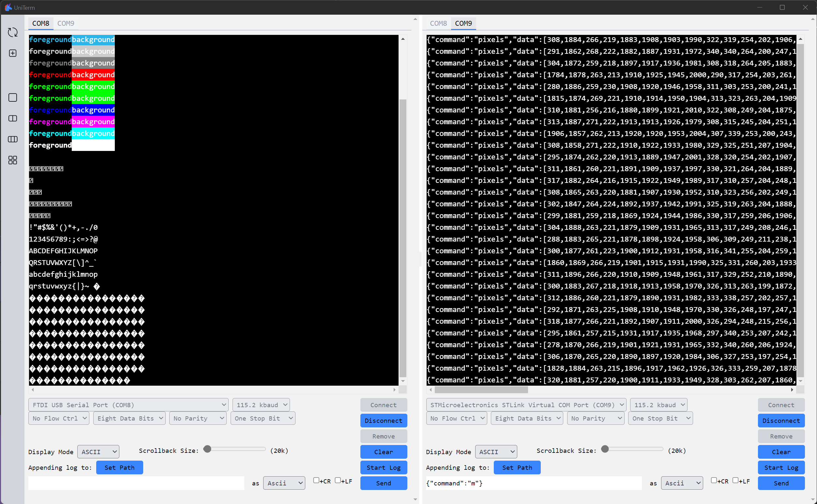The image size is (817, 504).
Task: Expand Display Mode dropdown on COM8 panel
Action: click(x=98, y=452)
